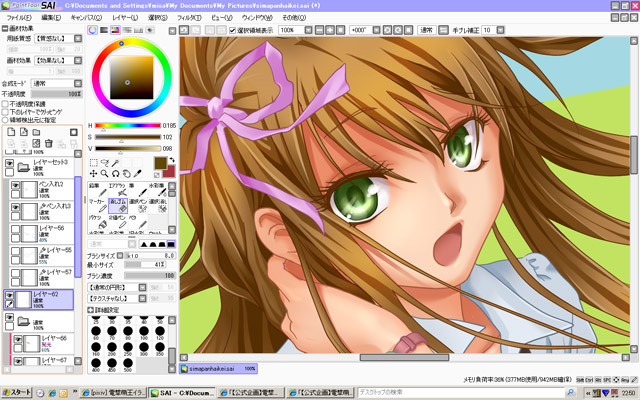Hide the ペン入れ2 layer
This screenshot has width=640, height=400.
[x=16, y=185]
